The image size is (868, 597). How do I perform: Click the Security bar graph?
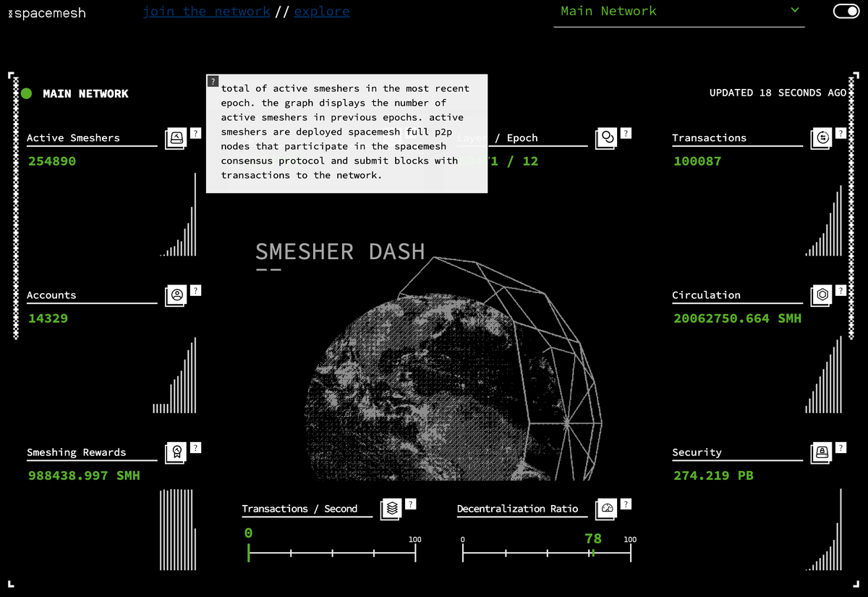[824, 530]
